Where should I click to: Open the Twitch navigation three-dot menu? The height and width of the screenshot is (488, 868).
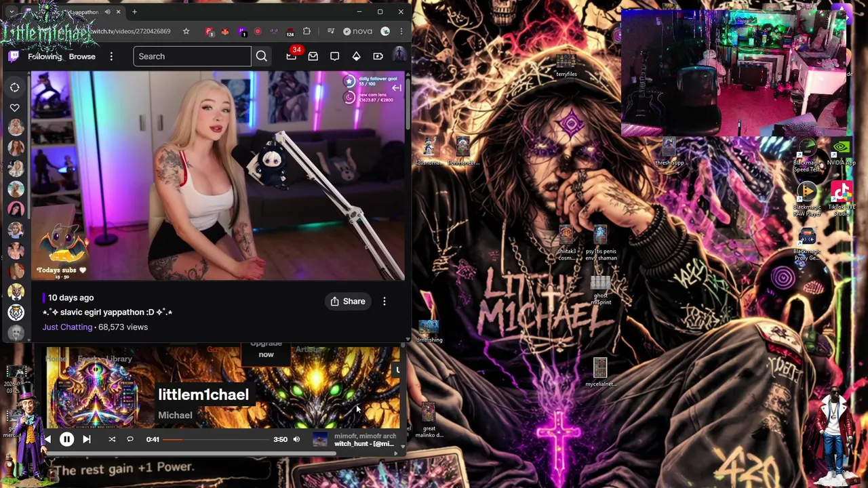(x=111, y=56)
